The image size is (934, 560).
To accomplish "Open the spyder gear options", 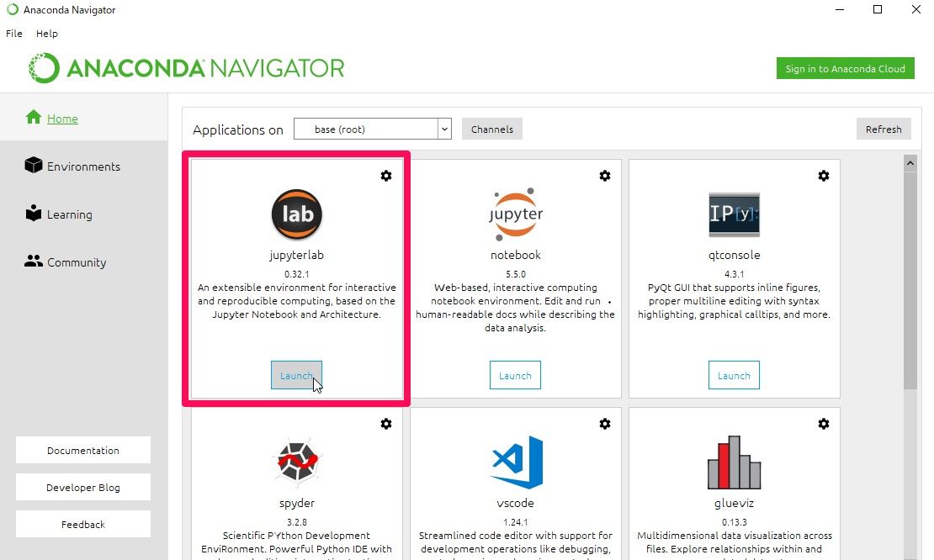I will click(386, 424).
